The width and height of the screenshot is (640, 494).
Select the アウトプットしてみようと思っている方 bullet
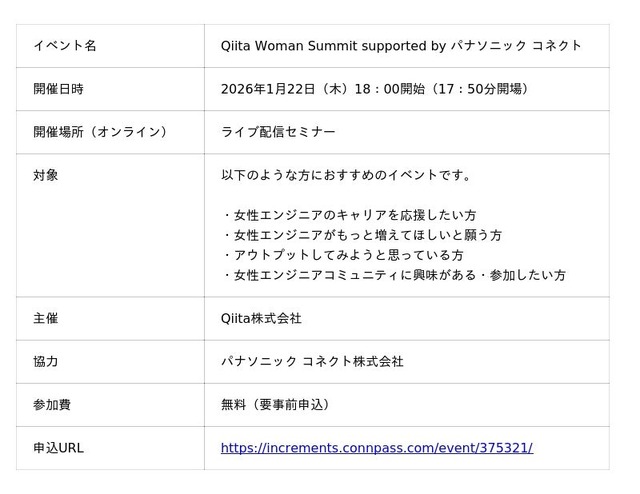[x=342, y=255]
